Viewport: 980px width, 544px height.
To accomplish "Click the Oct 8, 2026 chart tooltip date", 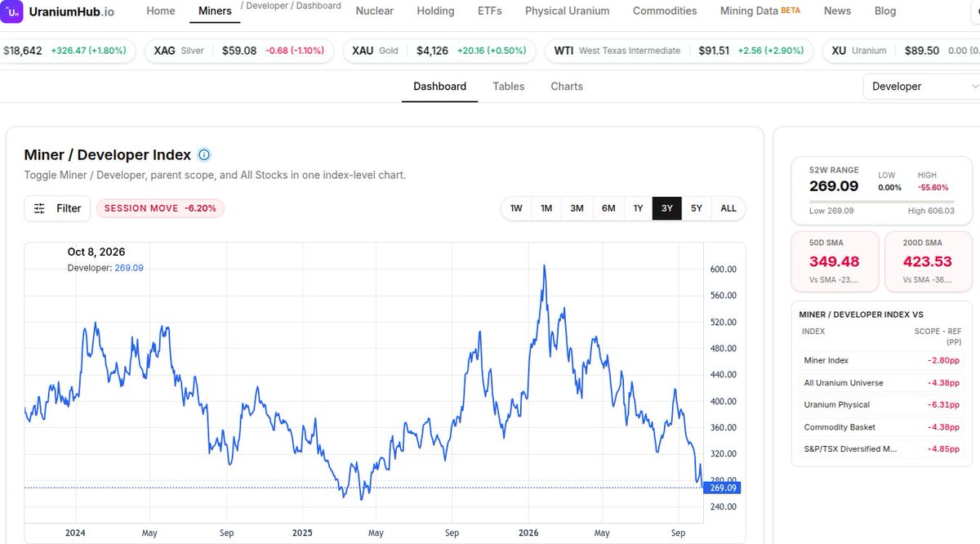I will click(96, 252).
